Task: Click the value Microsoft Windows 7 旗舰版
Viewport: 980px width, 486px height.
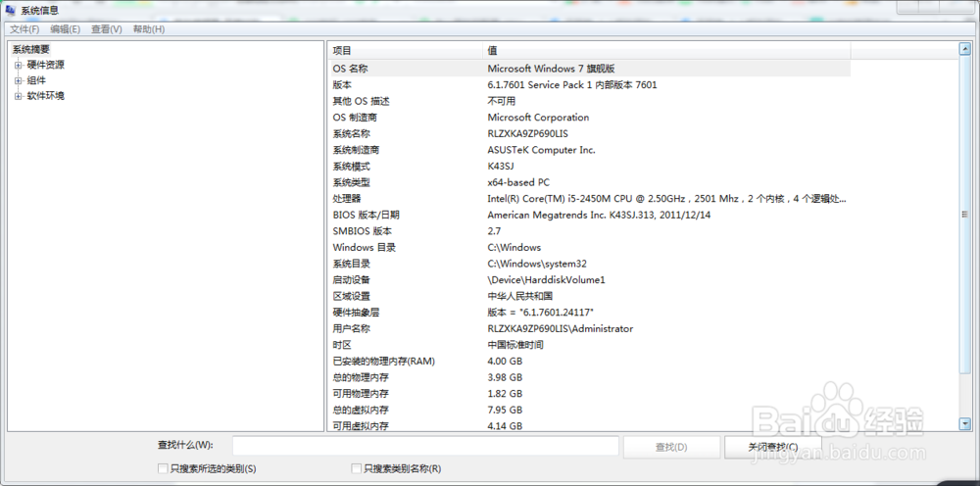Action: tap(551, 69)
